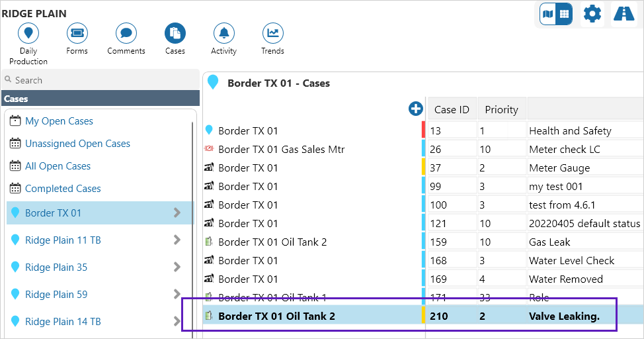
Task: Click the Priority column header
Action: tap(501, 109)
